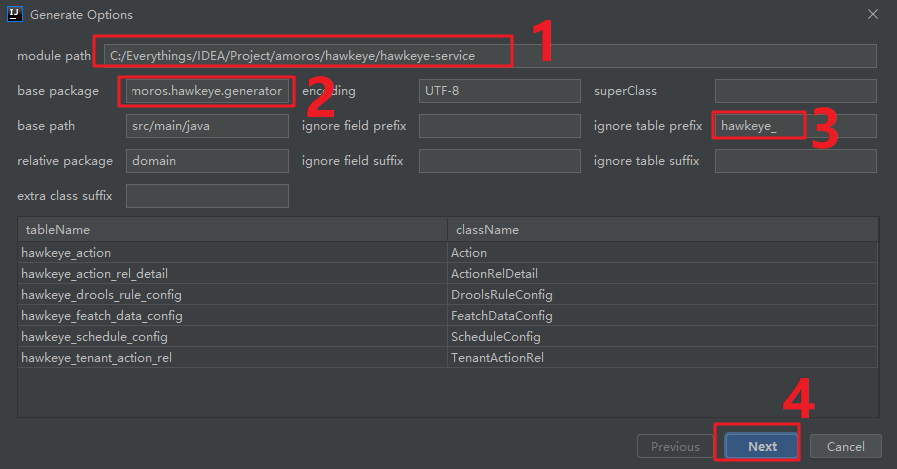897x469 pixels.
Task: Click the Next button
Action: click(761, 446)
